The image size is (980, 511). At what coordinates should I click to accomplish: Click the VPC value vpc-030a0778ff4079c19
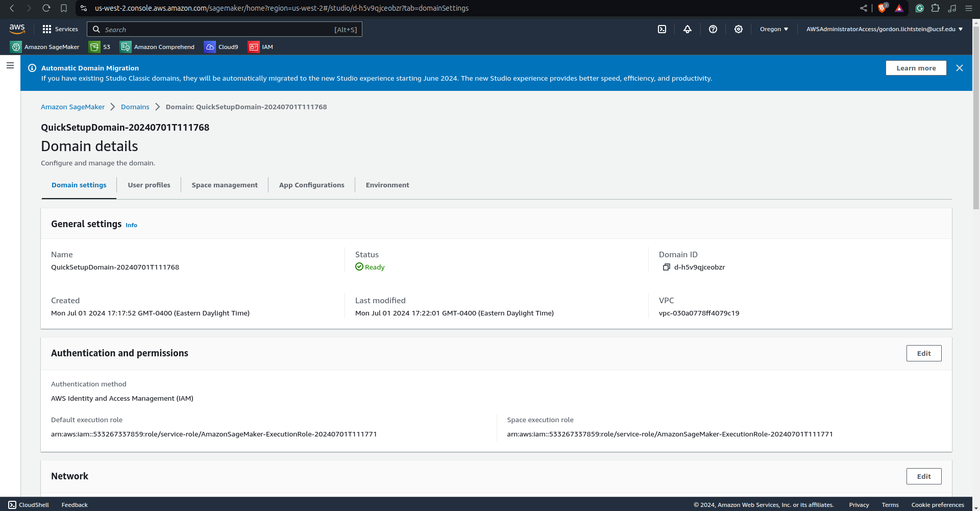point(699,313)
